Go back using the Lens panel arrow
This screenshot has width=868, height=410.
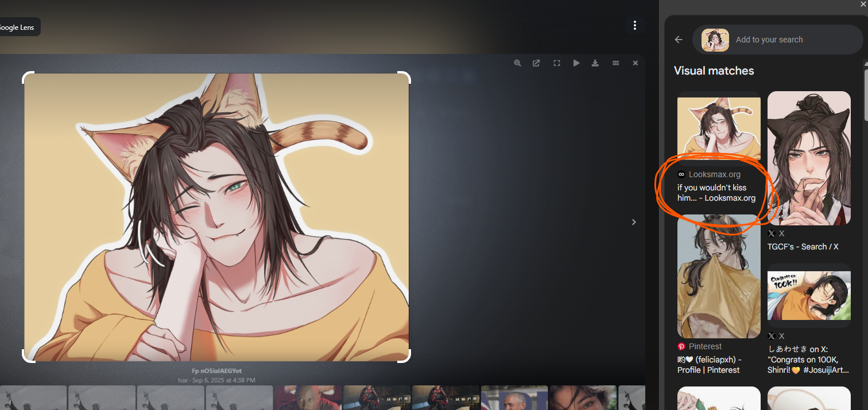coord(679,40)
